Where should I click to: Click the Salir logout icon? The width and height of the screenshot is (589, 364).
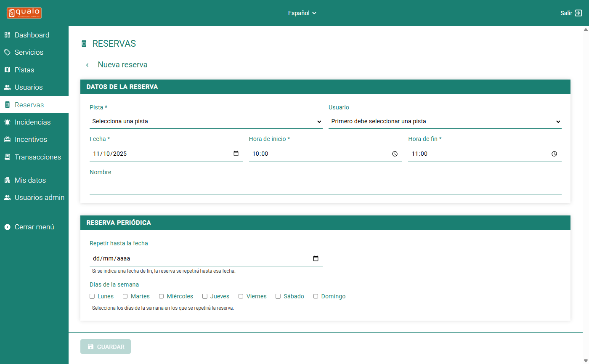[x=578, y=13]
